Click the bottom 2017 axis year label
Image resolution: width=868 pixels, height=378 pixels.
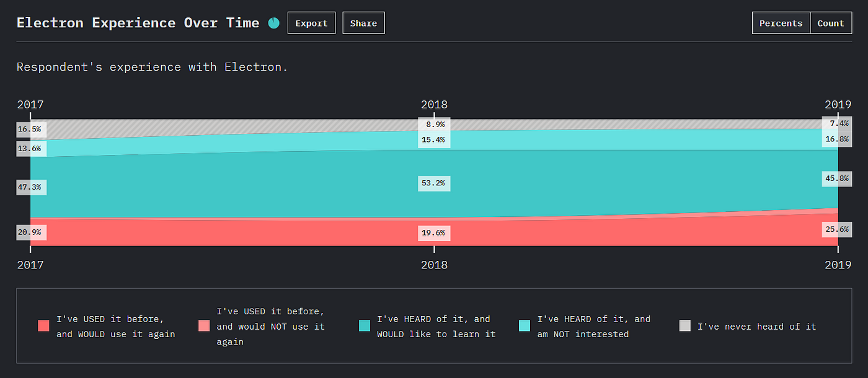tap(30, 265)
